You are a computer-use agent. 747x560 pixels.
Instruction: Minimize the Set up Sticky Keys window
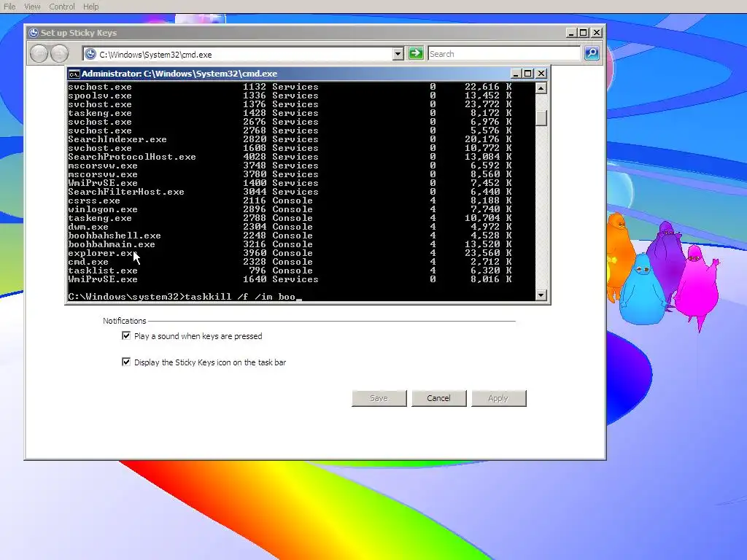[571, 33]
